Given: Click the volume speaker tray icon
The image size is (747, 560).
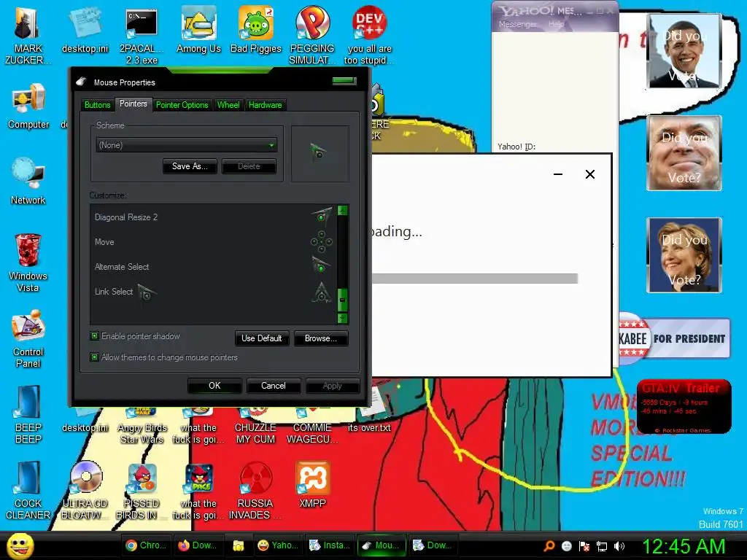Looking at the screenshot, I should 619,546.
